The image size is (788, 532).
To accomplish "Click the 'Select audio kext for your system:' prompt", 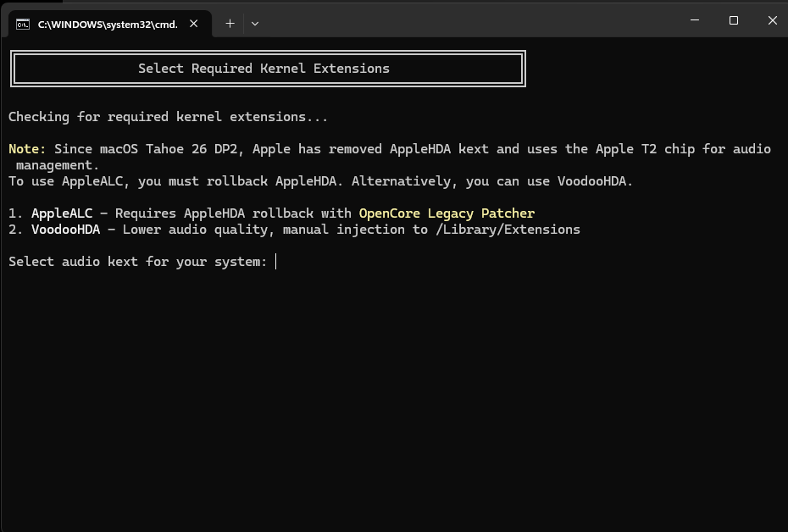I will point(137,262).
